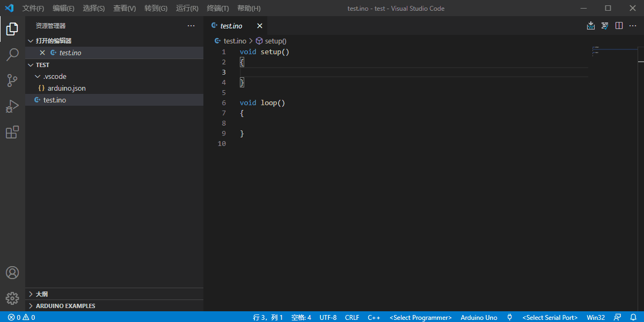Open arduino.json in the explorer tree
The image size is (644, 322).
66,88
